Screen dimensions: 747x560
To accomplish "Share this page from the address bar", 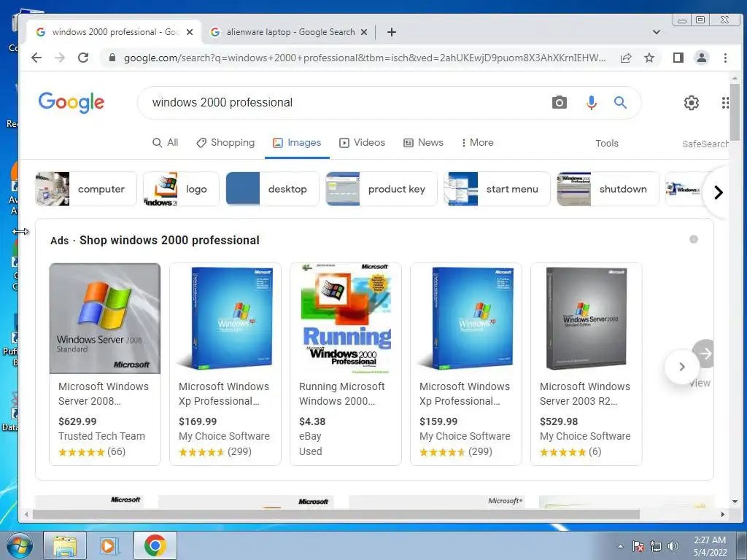I will click(626, 58).
